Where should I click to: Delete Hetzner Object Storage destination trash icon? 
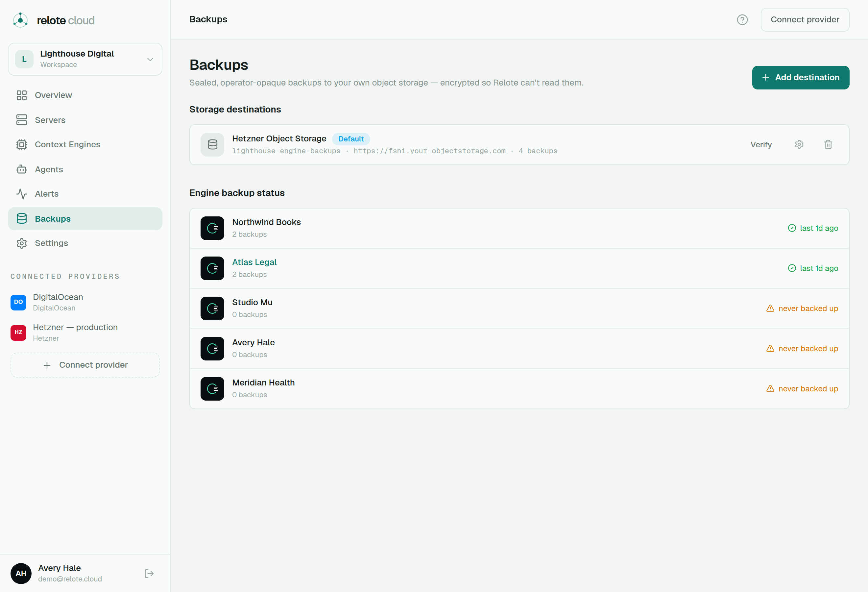click(828, 144)
